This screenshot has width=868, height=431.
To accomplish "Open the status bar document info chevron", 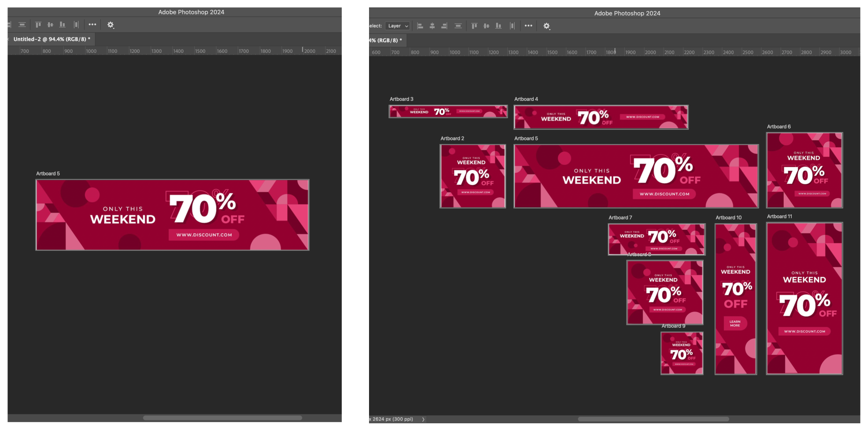I will [423, 419].
